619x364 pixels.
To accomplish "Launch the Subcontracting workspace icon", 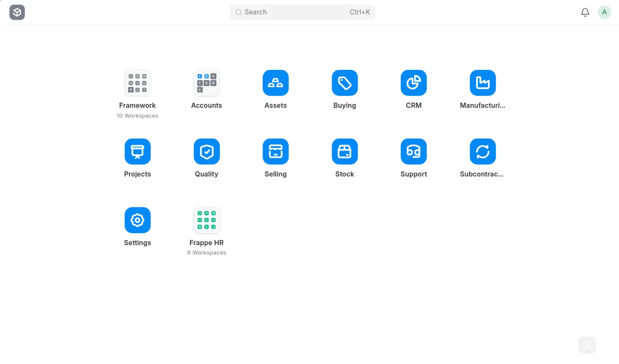I will (483, 152).
